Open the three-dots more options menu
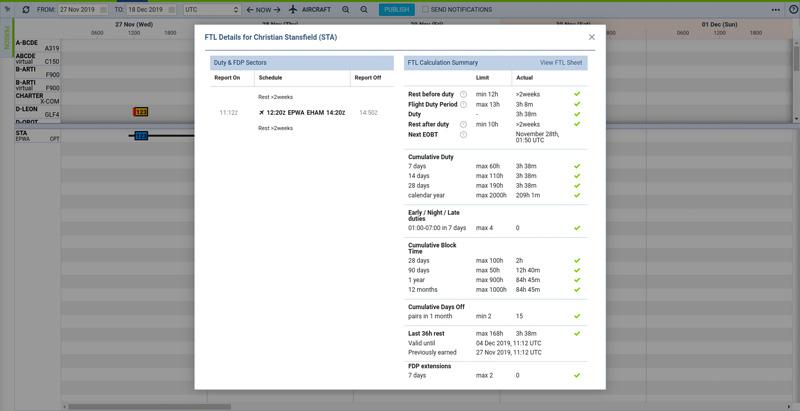Image resolution: width=800 pixels, height=411 pixels. [776, 9]
